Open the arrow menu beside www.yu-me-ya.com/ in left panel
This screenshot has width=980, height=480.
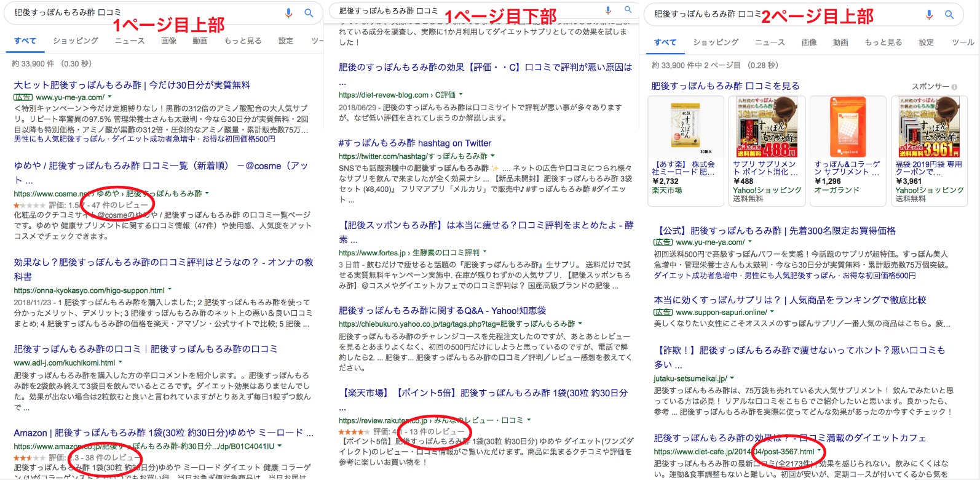click(x=109, y=97)
